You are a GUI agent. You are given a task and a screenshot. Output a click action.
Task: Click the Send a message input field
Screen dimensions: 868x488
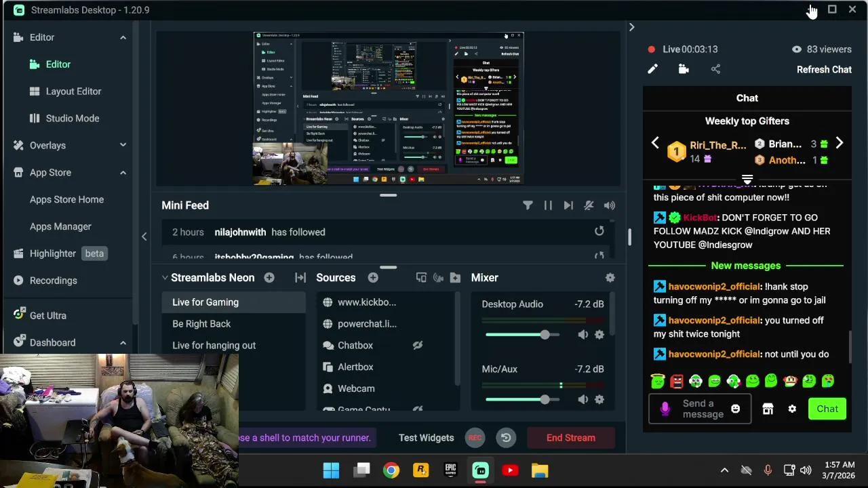(703, 409)
